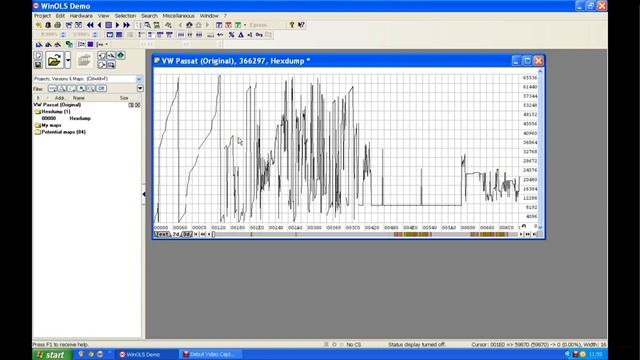Screen dimensions: 640x360
Task: Select the 00000 Hexdump entry
Action: 66,118
